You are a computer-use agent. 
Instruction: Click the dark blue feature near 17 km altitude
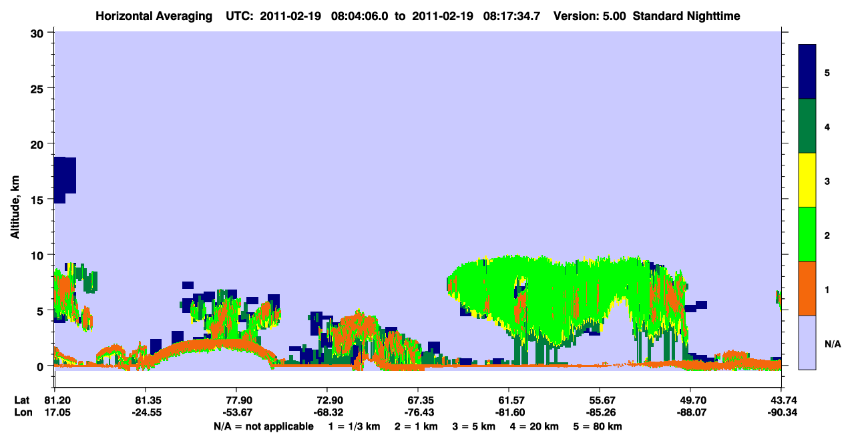click(64, 179)
